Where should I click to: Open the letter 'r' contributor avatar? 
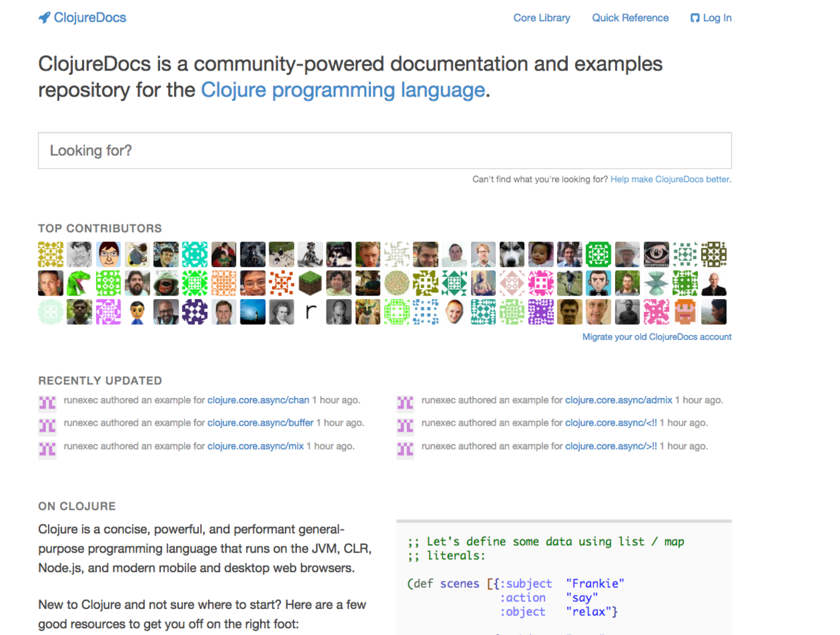coord(310,312)
